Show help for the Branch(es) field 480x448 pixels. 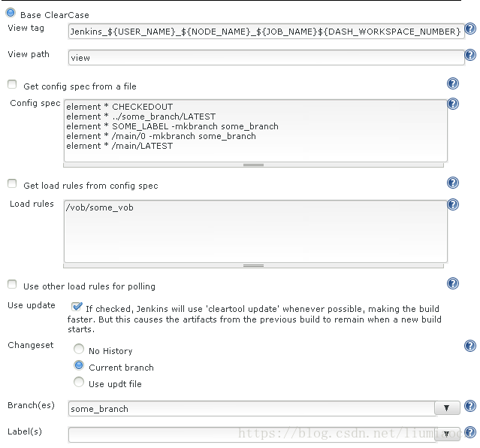(470, 407)
